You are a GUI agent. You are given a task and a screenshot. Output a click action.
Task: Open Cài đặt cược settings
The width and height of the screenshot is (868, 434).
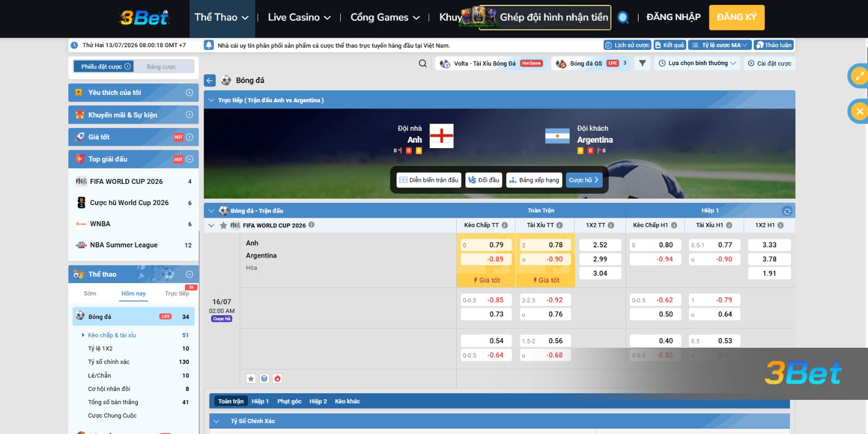coord(769,63)
